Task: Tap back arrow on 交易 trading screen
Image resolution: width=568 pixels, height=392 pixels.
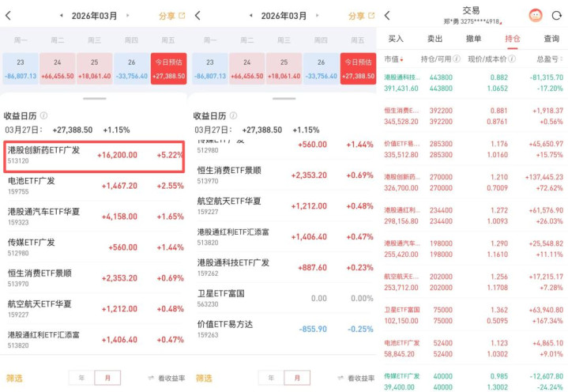Action: click(x=387, y=16)
